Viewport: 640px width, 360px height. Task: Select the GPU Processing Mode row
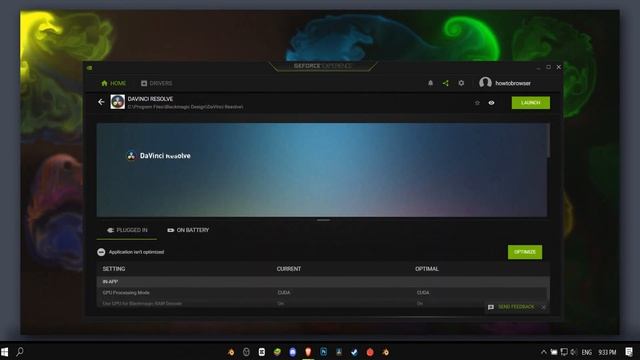[x=323, y=293]
